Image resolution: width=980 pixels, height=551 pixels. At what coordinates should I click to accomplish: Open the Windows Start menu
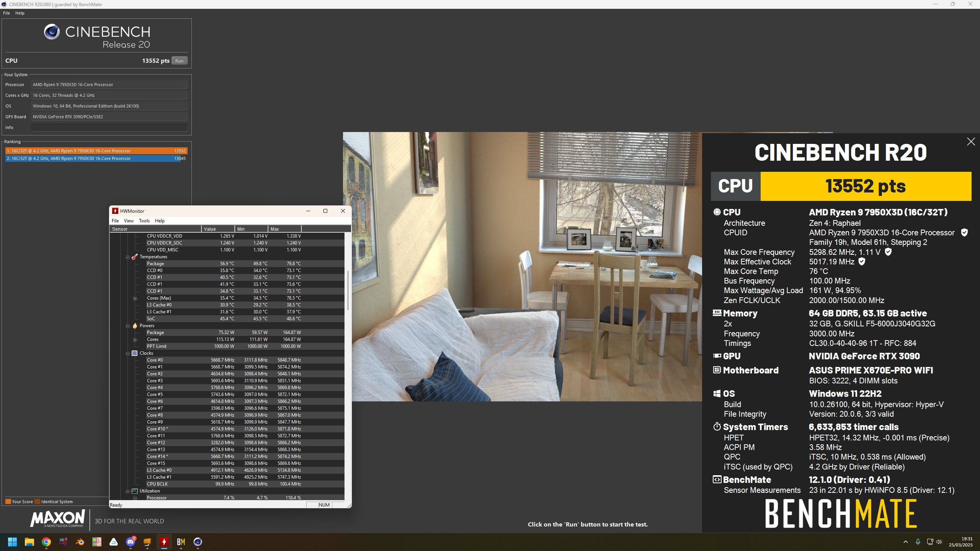pyautogui.click(x=12, y=542)
